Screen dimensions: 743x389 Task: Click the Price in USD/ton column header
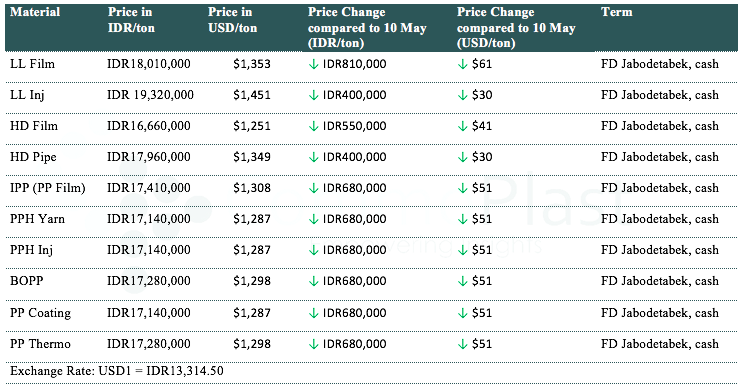(232, 20)
